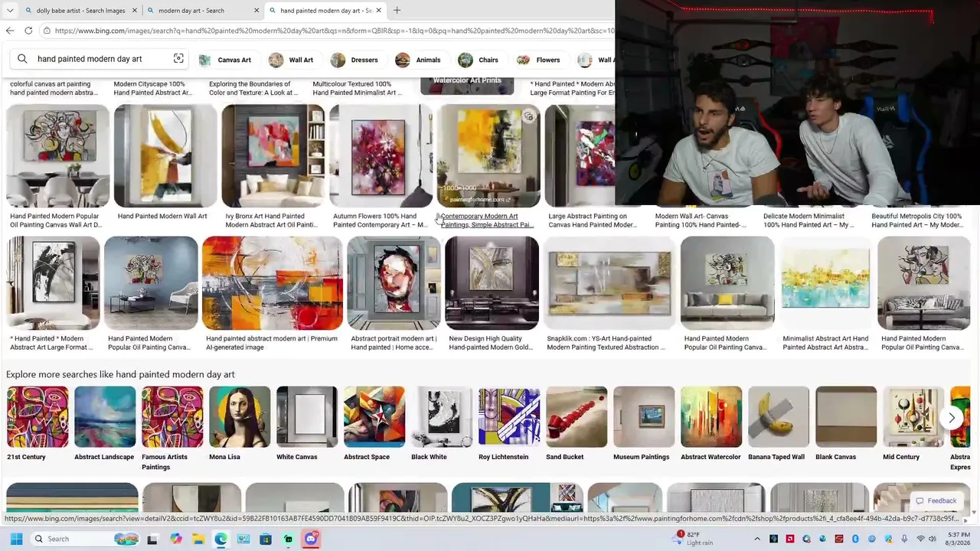The width and height of the screenshot is (980, 551).
Task: Click the Contemporary Modern Art Paintings link
Action: (x=487, y=220)
